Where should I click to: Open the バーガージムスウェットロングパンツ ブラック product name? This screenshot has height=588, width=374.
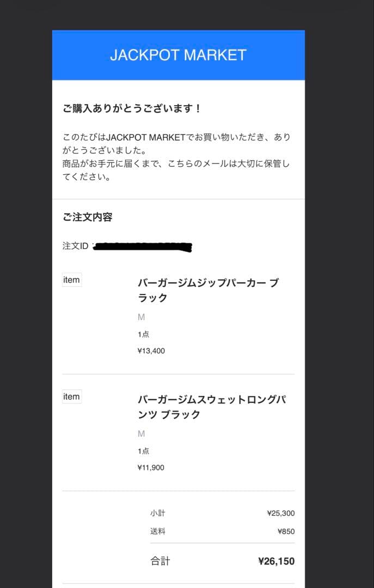pos(212,407)
